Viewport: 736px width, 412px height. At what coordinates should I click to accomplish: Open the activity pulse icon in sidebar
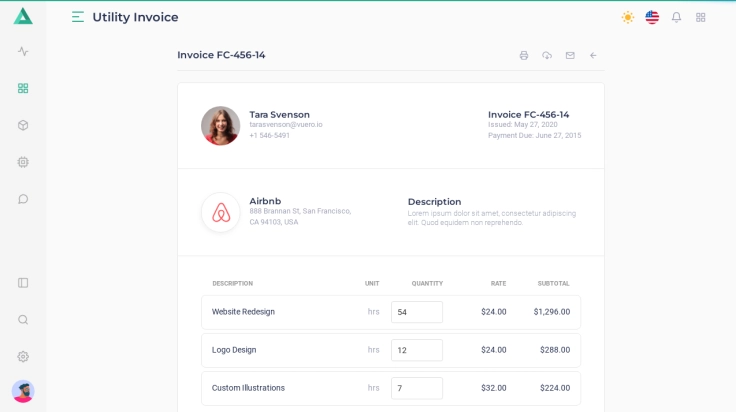[23, 51]
